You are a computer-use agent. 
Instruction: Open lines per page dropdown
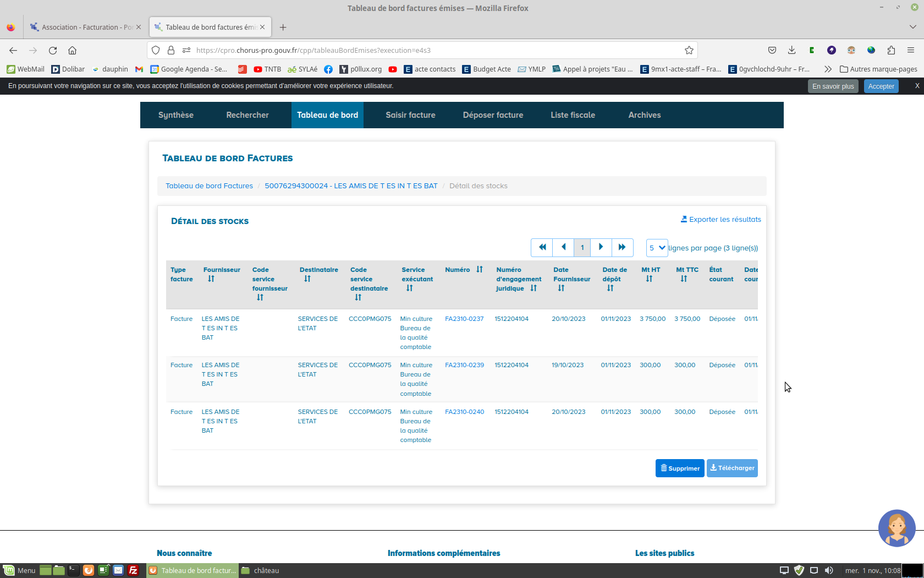click(657, 248)
